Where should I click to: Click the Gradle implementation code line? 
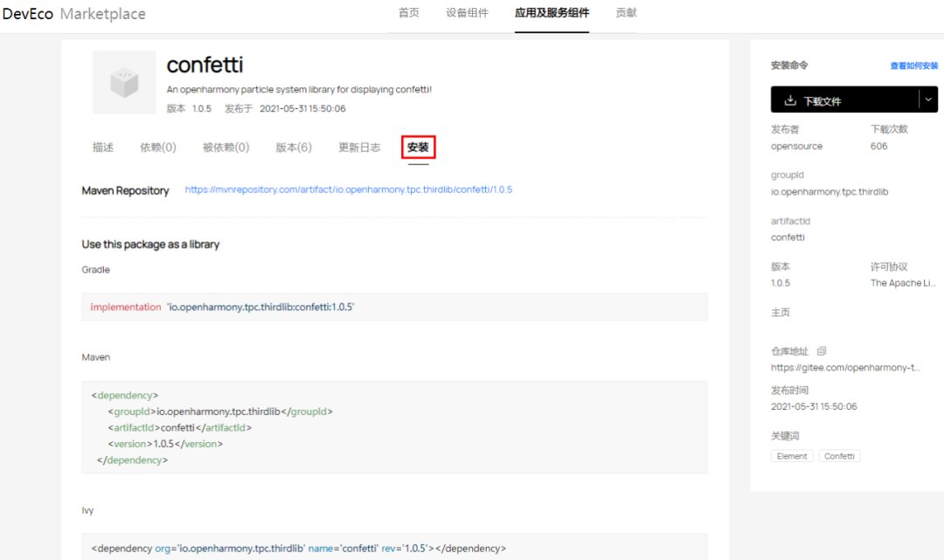394,307
